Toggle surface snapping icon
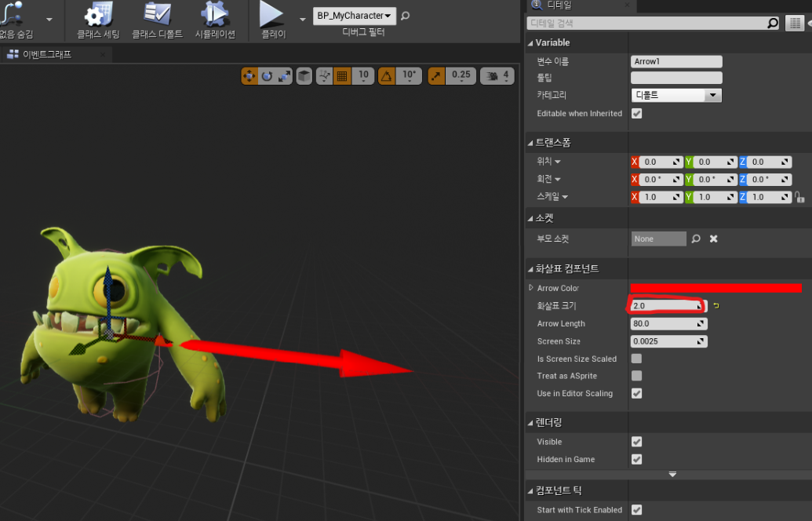812x521 pixels. click(x=324, y=76)
